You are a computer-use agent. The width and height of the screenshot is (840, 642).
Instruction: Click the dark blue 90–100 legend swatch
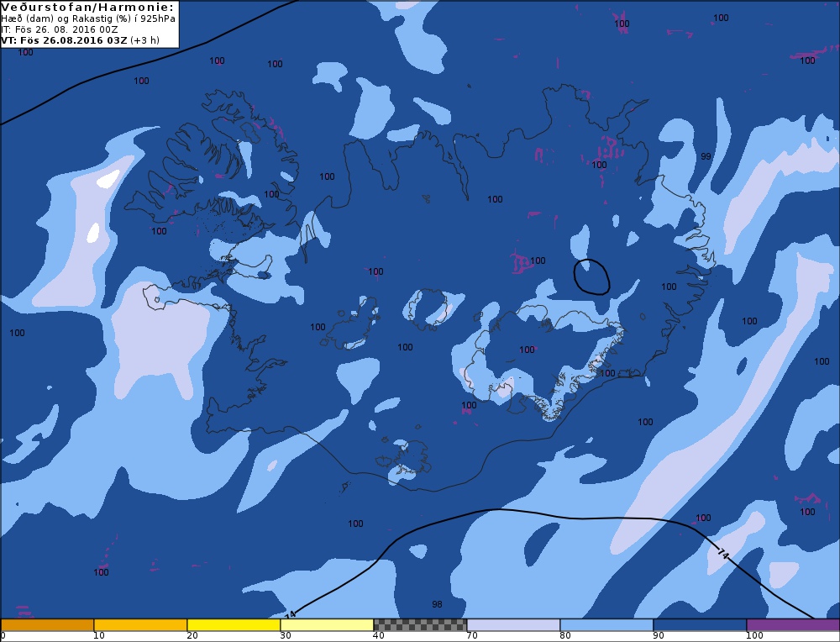click(700, 625)
